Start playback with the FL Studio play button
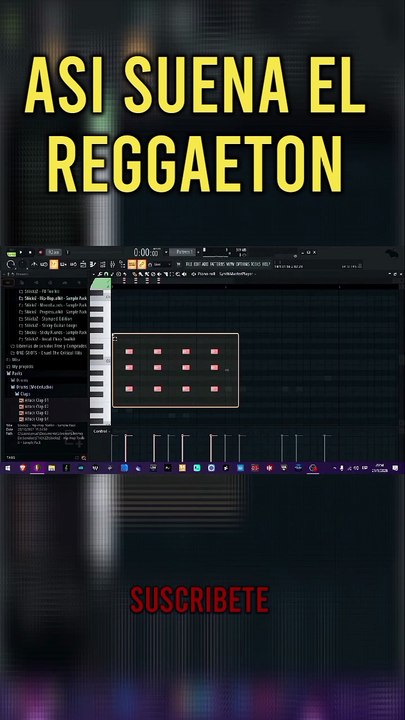Screen dimensions: 405x720 coord(21,252)
